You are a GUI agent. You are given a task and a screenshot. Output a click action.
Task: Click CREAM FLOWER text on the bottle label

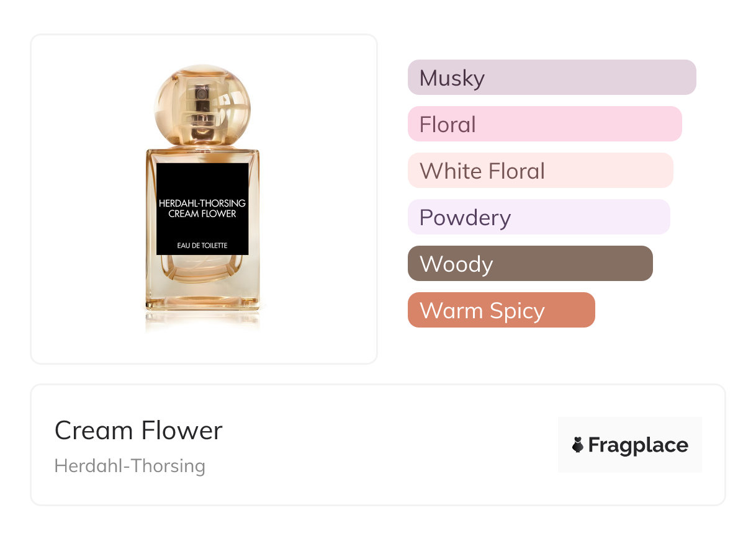tap(202, 214)
